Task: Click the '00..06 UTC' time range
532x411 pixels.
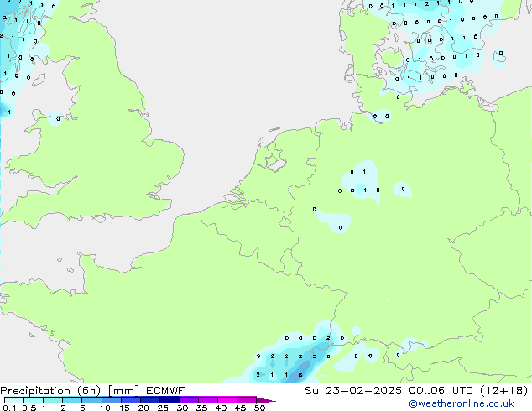Action: [x=441, y=390]
